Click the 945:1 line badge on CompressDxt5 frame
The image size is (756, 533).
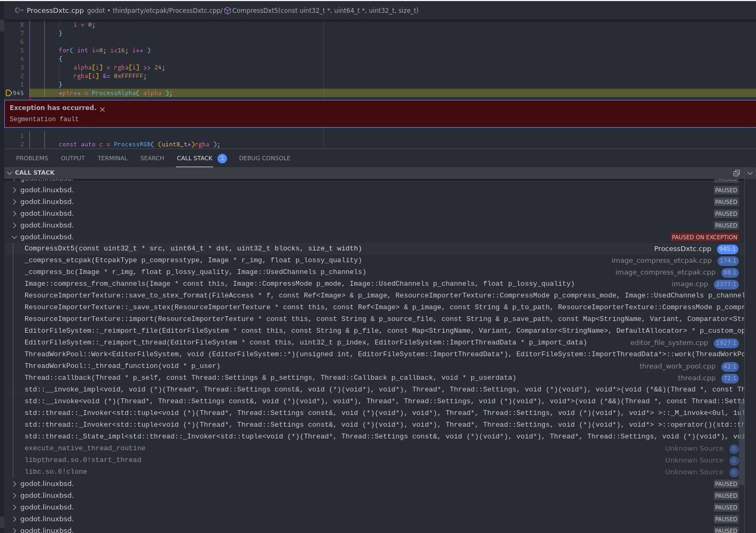coord(728,248)
